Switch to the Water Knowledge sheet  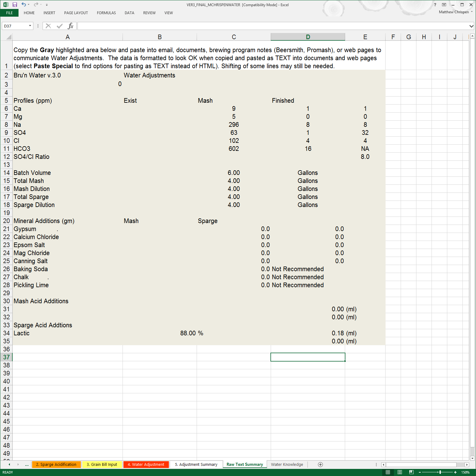point(287,465)
